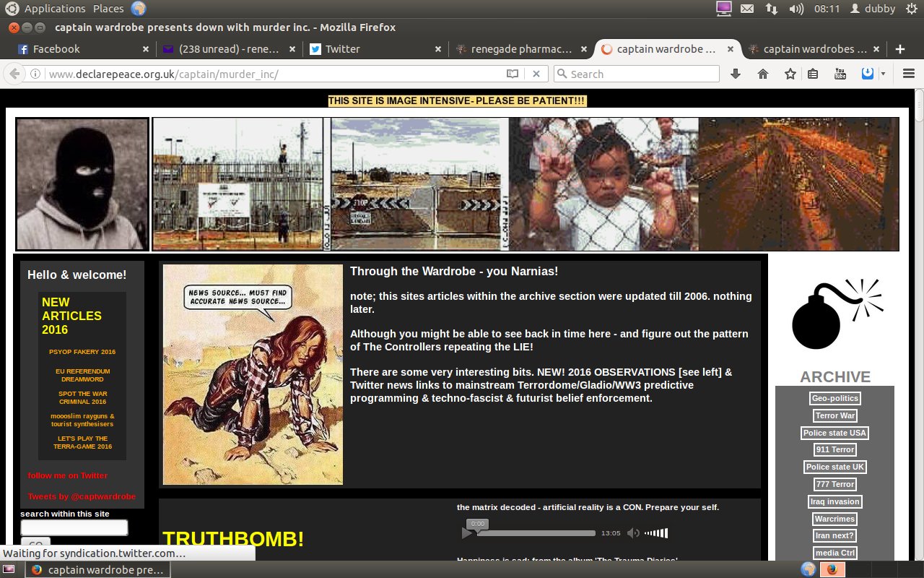Open the Police state USA archive button
The height and width of the screenshot is (578, 924).
(834, 433)
